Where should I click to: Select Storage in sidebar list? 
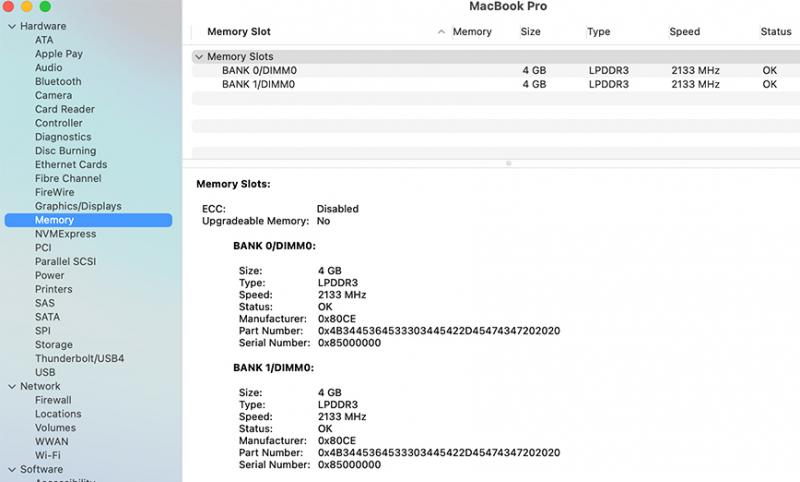(x=54, y=345)
